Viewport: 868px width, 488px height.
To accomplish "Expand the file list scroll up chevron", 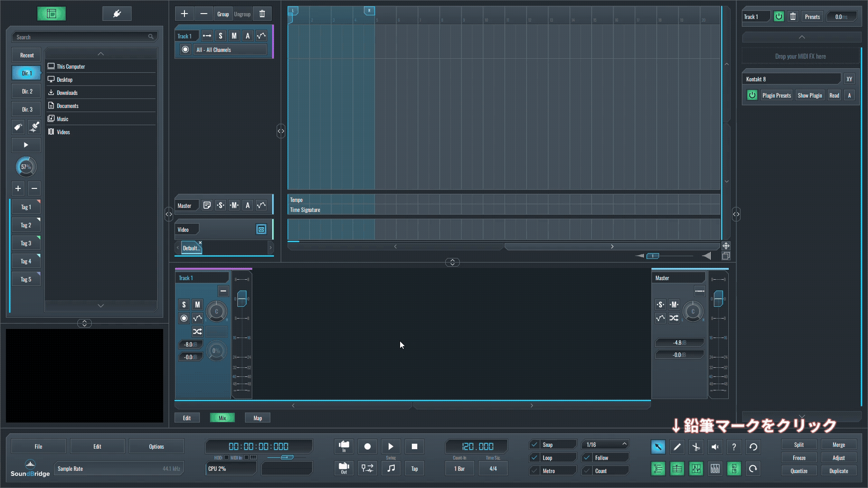I will pos(101,54).
